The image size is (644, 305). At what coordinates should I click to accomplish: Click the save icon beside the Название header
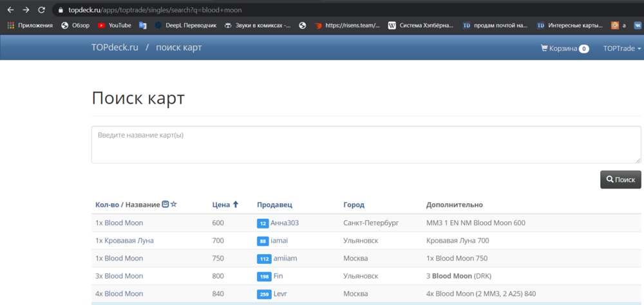(166, 204)
